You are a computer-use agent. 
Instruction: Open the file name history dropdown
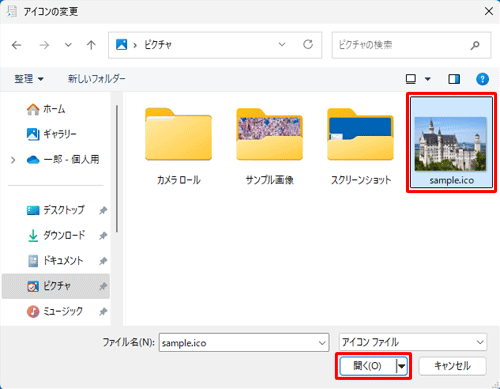click(322, 343)
